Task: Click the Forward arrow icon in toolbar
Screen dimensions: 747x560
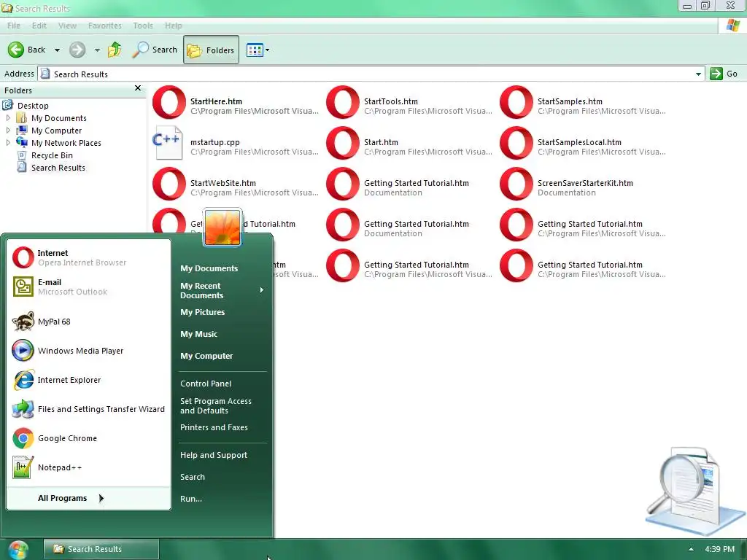Action: (77, 50)
